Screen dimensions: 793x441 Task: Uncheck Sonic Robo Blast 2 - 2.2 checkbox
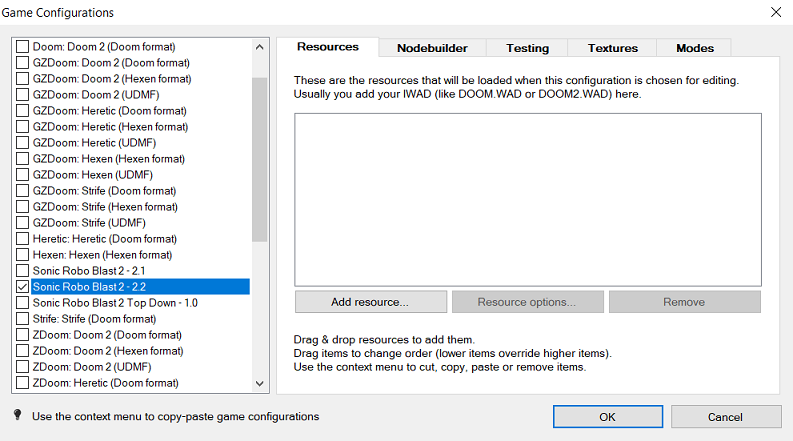[x=22, y=287]
